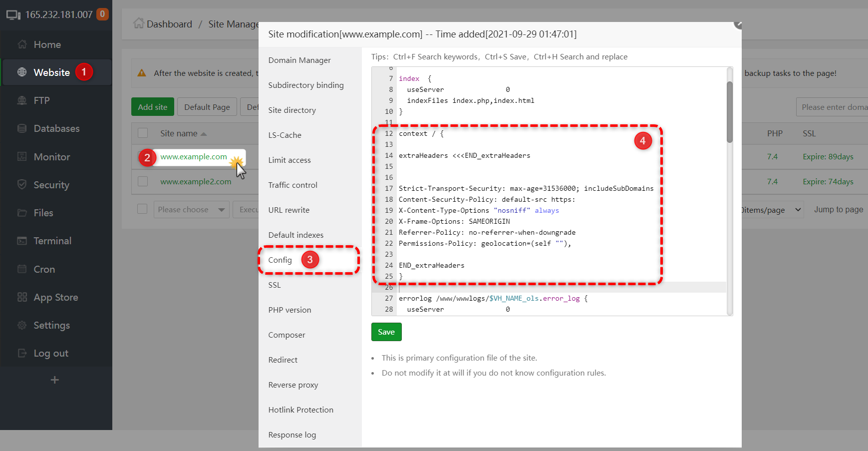The height and width of the screenshot is (451, 868).
Task: Open the Please choose batch dropdown
Action: [192, 210]
